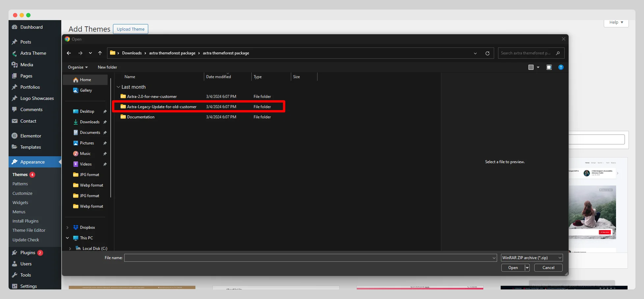This screenshot has width=644, height=299.
Task: Click the pin icon beside Videos
Action: pos(105,164)
